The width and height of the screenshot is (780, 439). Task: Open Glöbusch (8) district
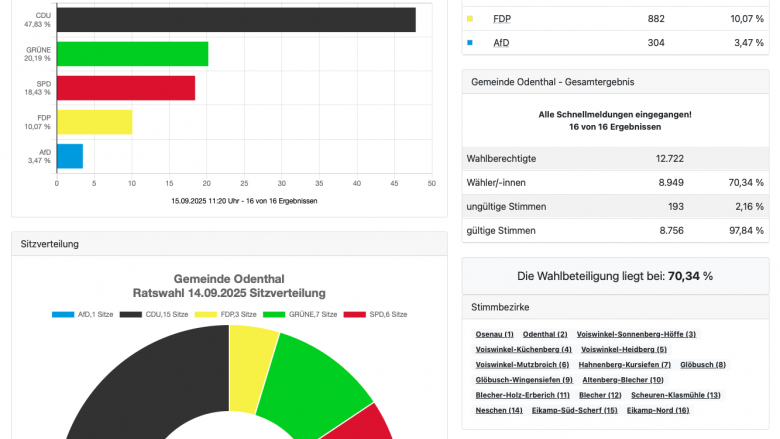(x=703, y=365)
